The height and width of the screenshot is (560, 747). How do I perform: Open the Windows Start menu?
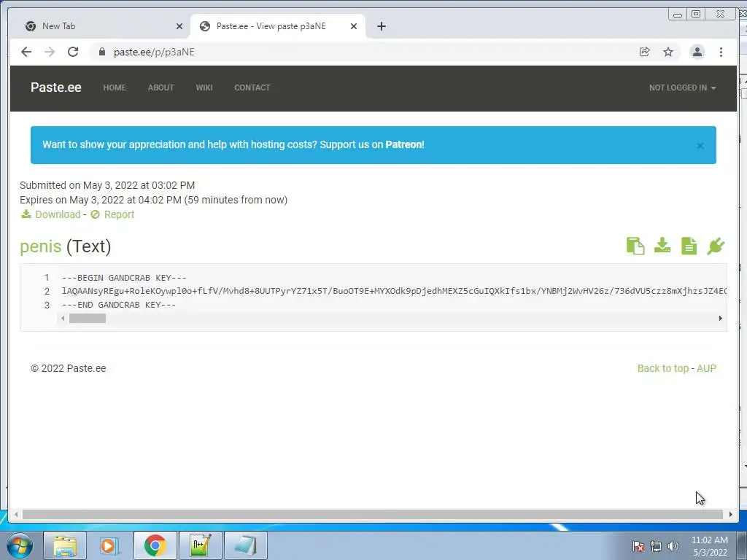coord(20,545)
